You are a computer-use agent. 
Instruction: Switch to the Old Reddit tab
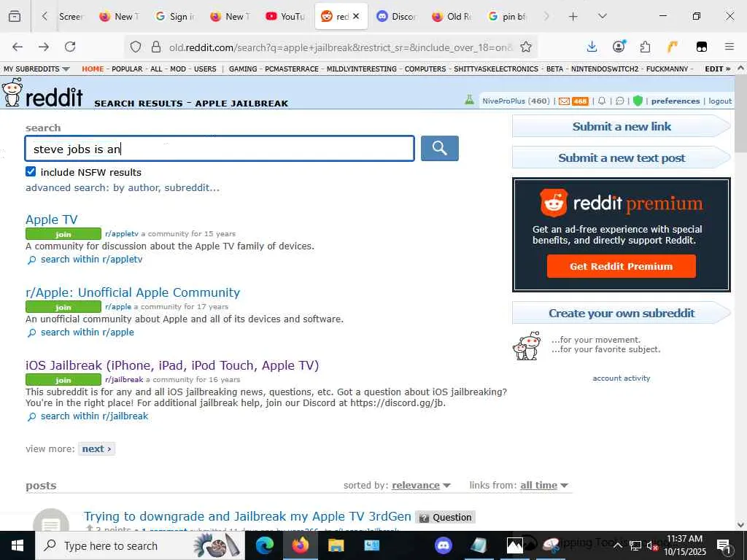(x=452, y=17)
